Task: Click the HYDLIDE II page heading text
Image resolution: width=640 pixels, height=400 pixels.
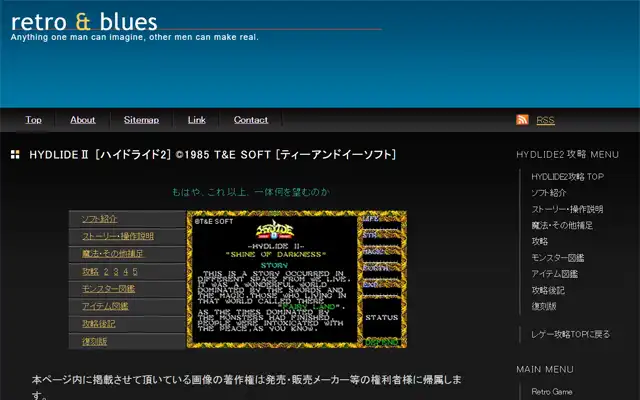Action: (213, 155)
